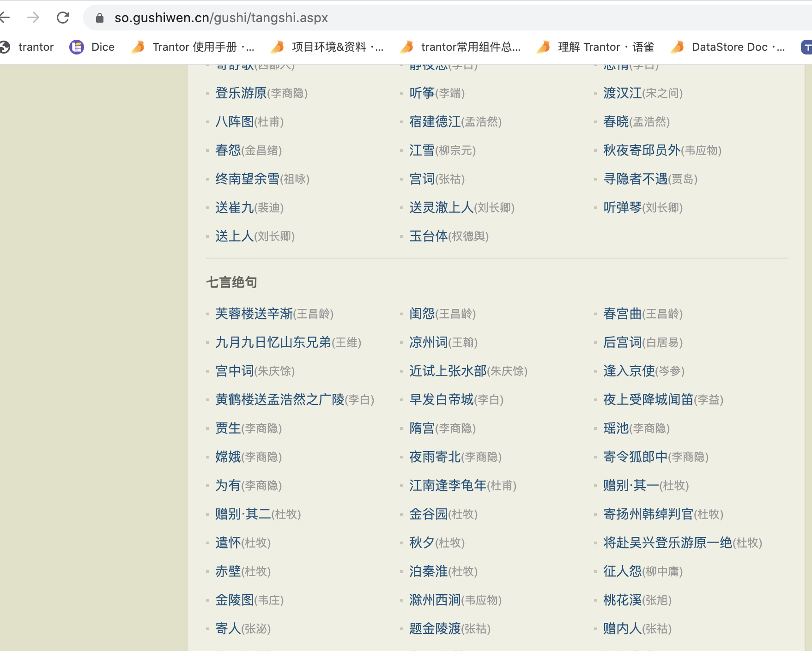Screen dimensions: 812x651
Task: Open poem 贾生
Action: 228,428
